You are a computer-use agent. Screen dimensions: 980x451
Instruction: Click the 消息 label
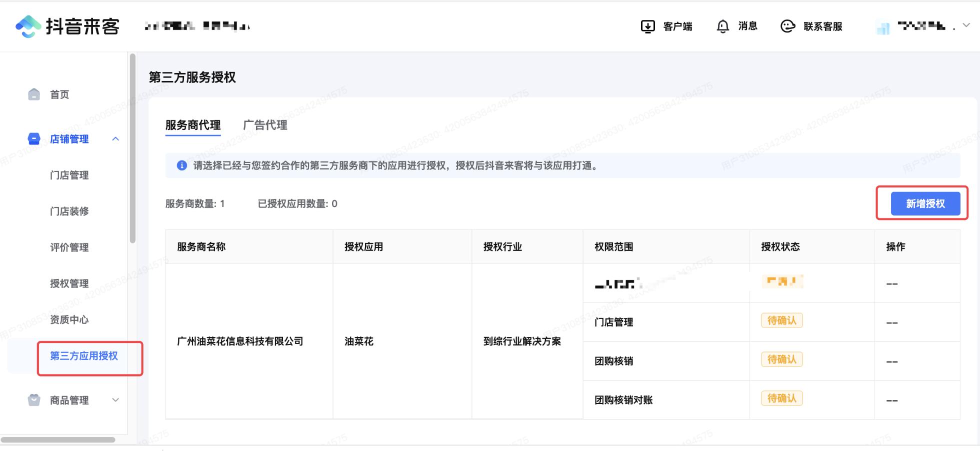[x=748, y=26]
